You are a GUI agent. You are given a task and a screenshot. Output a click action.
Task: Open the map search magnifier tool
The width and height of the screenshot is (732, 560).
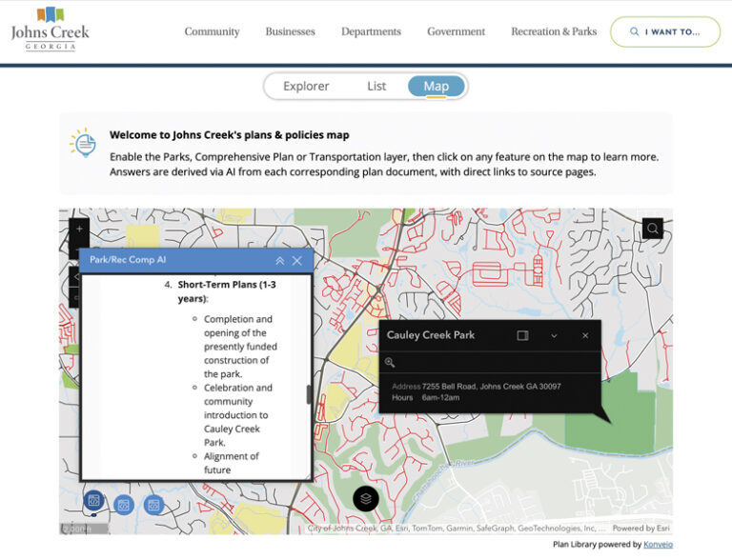pos(653,229)
